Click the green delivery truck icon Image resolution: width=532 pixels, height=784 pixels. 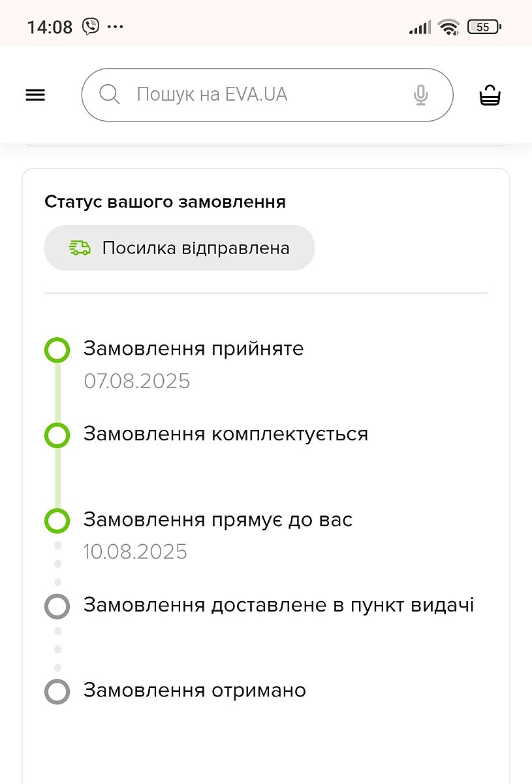80,248
